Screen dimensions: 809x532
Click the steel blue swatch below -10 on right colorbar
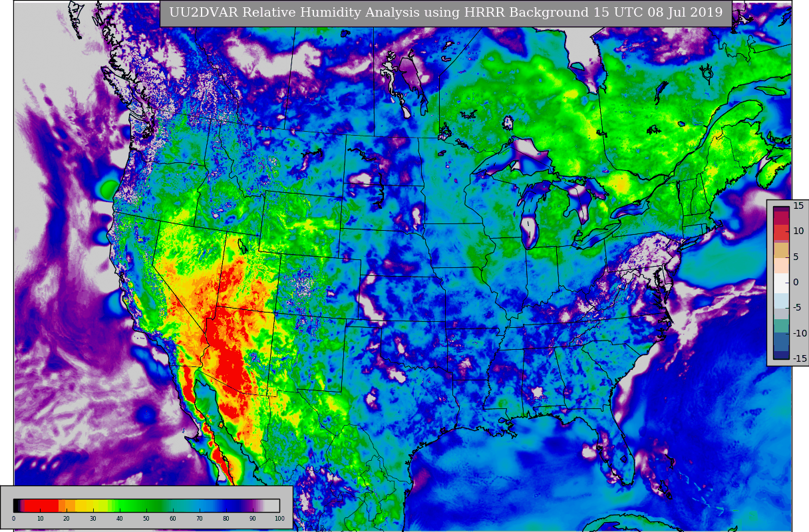(781, 341)
